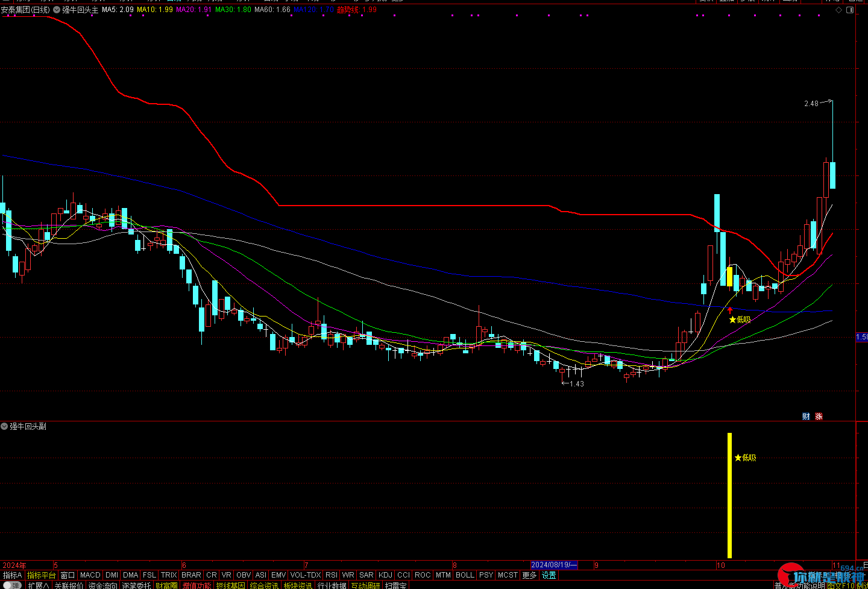Viewport: 868px width, 589px height.
Task: Click the red up arrow buy marker
Action: tap(730, 310)
